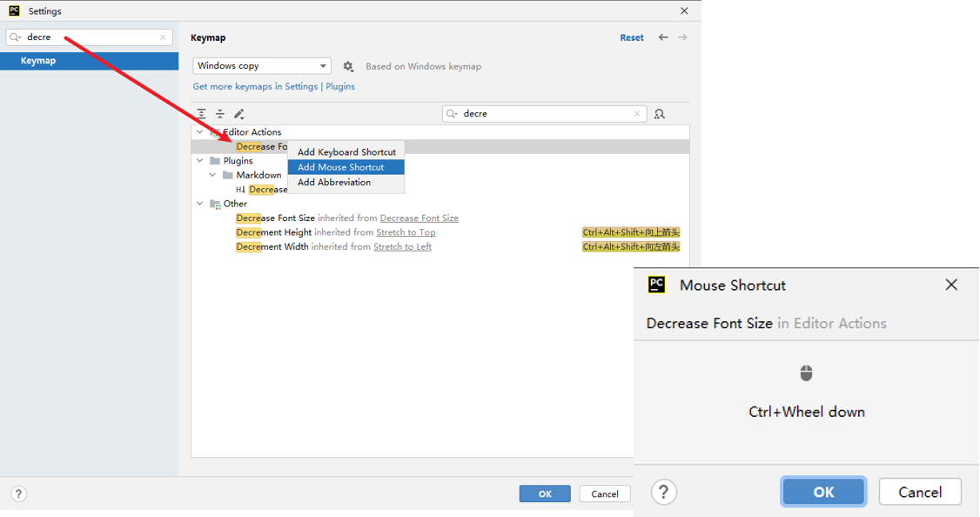Image resolution: width=980 pixels, height=517 pixels.
Task: Open the Windows copy keymap dropdown
Action: coord(261,66)
